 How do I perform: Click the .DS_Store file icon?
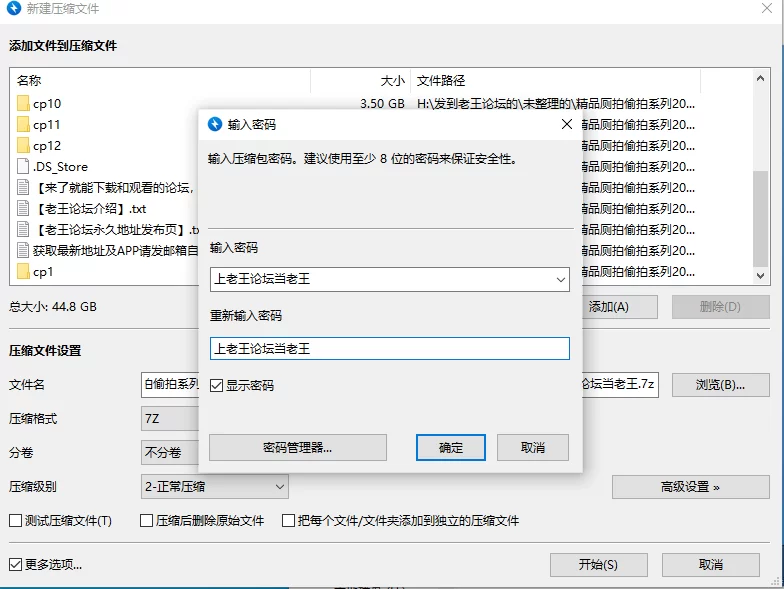tap(23, 166)
